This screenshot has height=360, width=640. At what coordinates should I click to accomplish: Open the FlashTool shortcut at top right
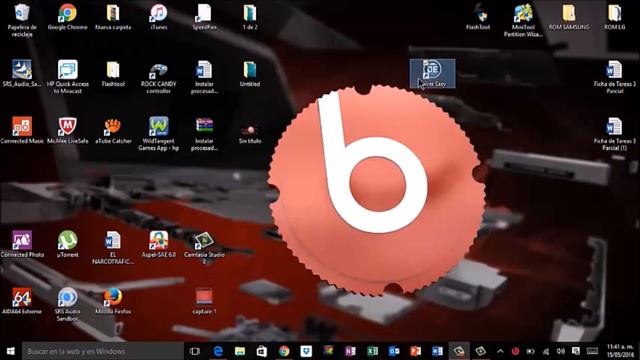tap(478, 16)
